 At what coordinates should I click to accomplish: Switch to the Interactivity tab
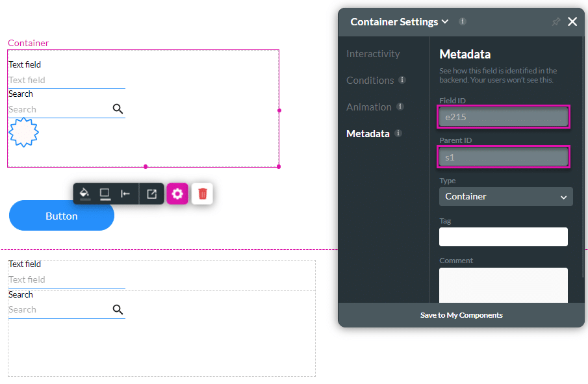(x=373, y=54)
